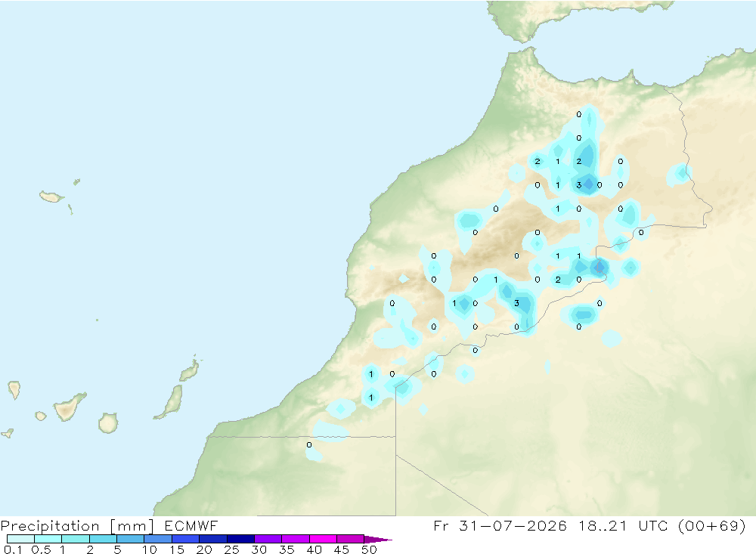Click the 'Precipitation [mm]' title text
756x554 pixels.
(x=77, y=525)
